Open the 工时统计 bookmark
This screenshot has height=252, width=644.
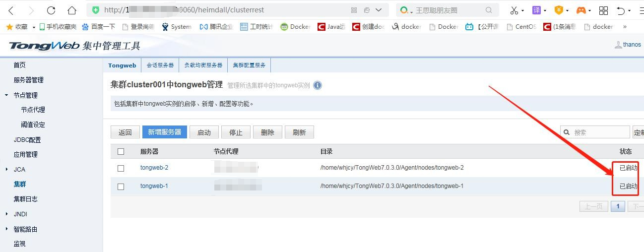click(257, 27)
